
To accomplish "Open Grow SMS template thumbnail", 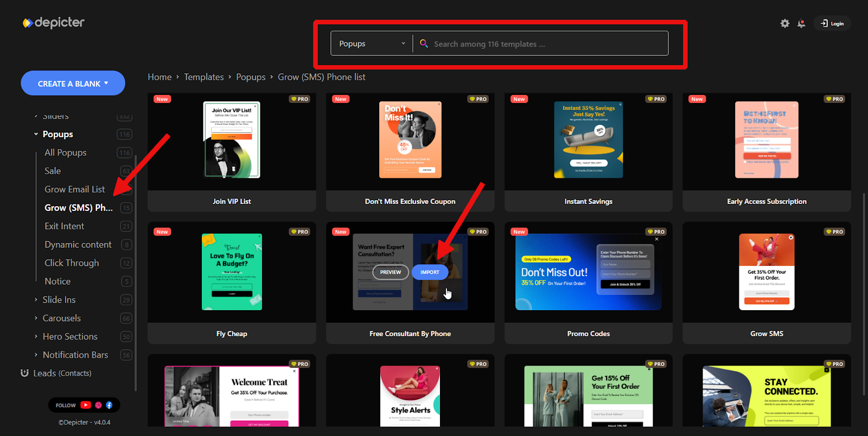I will (767, 272).
